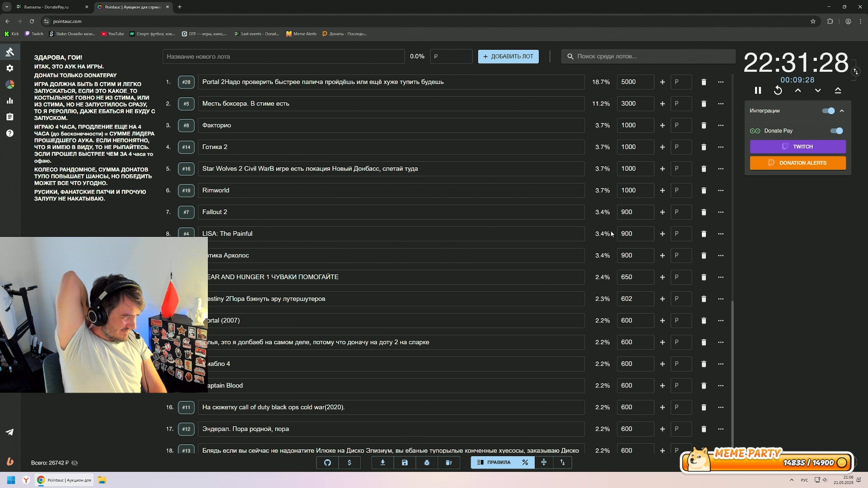Toggle the Donate Pay integration switch
The image size is (868, 488).
tap(837, 131)
